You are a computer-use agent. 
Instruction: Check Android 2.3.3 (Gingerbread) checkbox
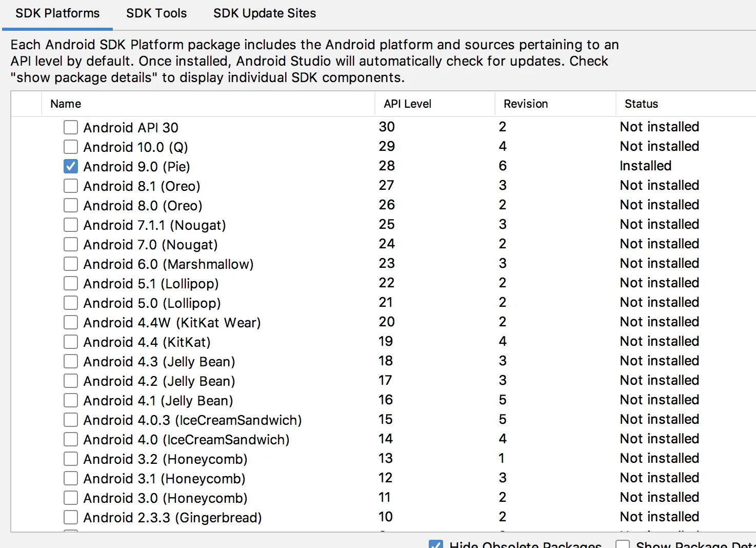[71, 517]
